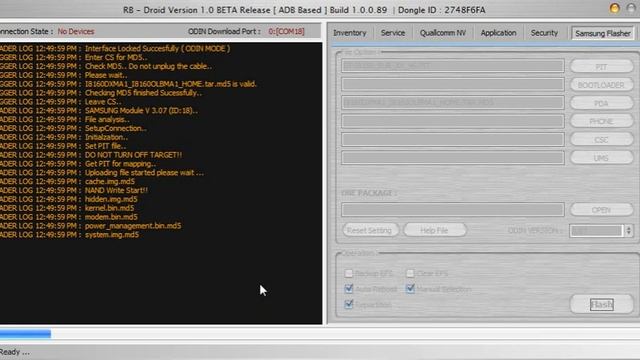This screenshot has width=640, height=360.
Task: Click the Flash button
Action: tap(601, 304)
